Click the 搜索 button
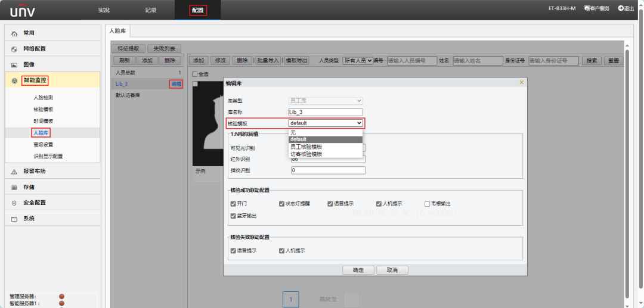Image resolution: width=644 pixels, height=308 pixels. [x=592, y=61]
